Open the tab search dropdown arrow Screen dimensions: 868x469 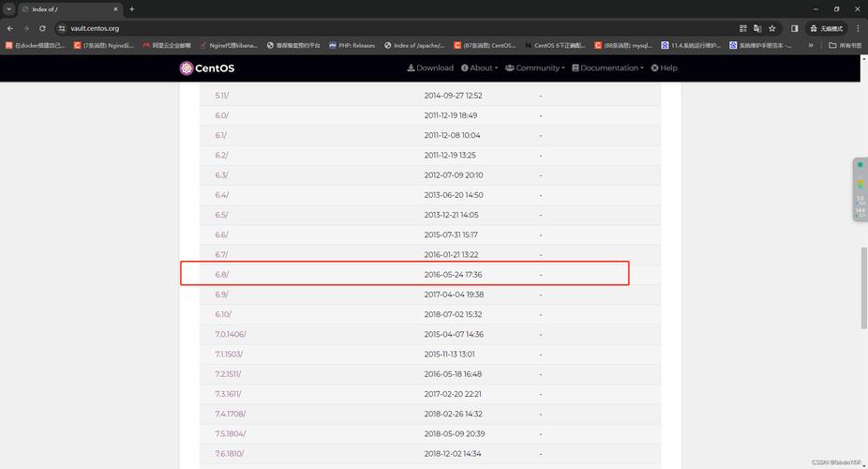[8, 8]
